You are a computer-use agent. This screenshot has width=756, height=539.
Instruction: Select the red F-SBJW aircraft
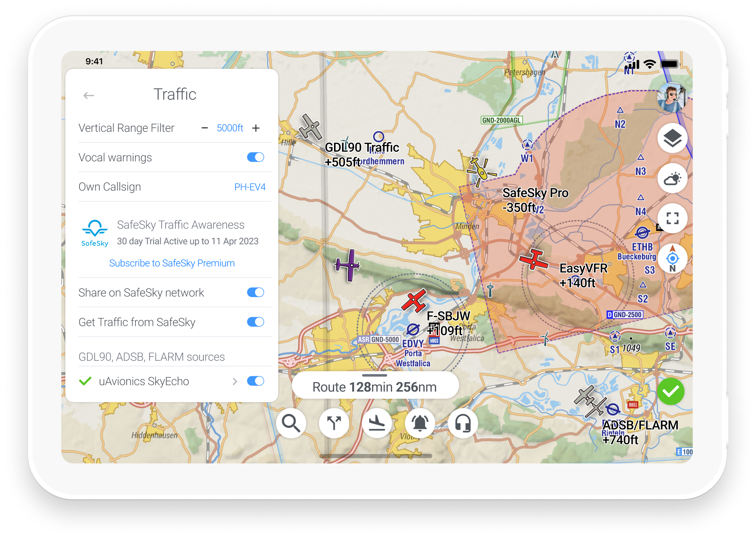point(415,301)
